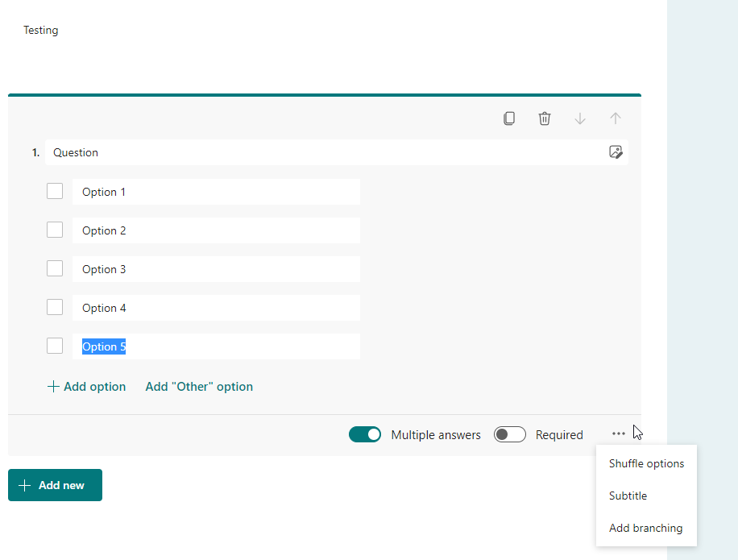This screenshot has width=738, height=560.
Task: Click the Question title field
Action: click(x=337, y=152)
